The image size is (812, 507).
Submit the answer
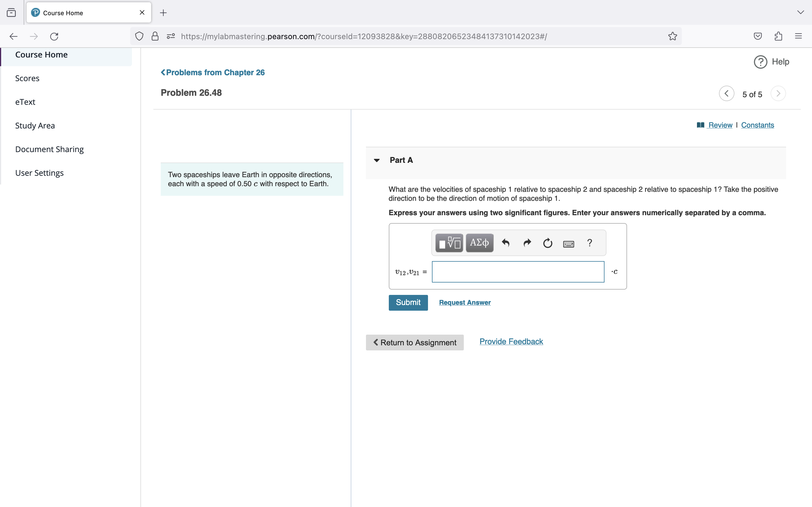[408, 303]
